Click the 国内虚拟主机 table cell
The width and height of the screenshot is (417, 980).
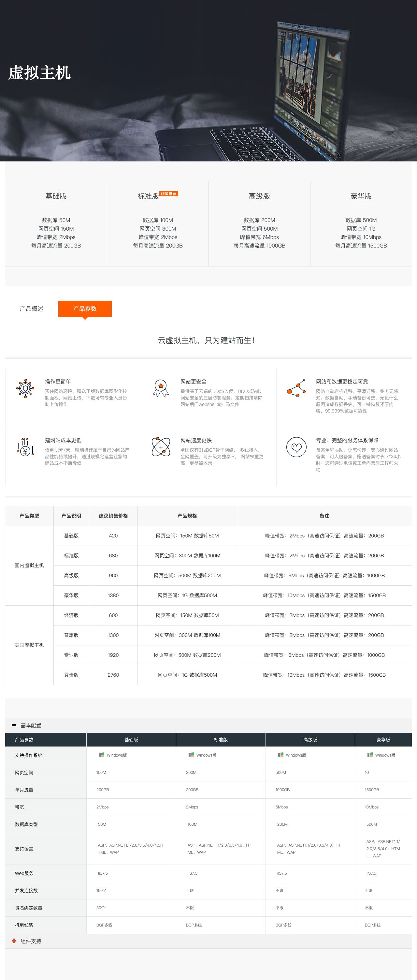29,565
